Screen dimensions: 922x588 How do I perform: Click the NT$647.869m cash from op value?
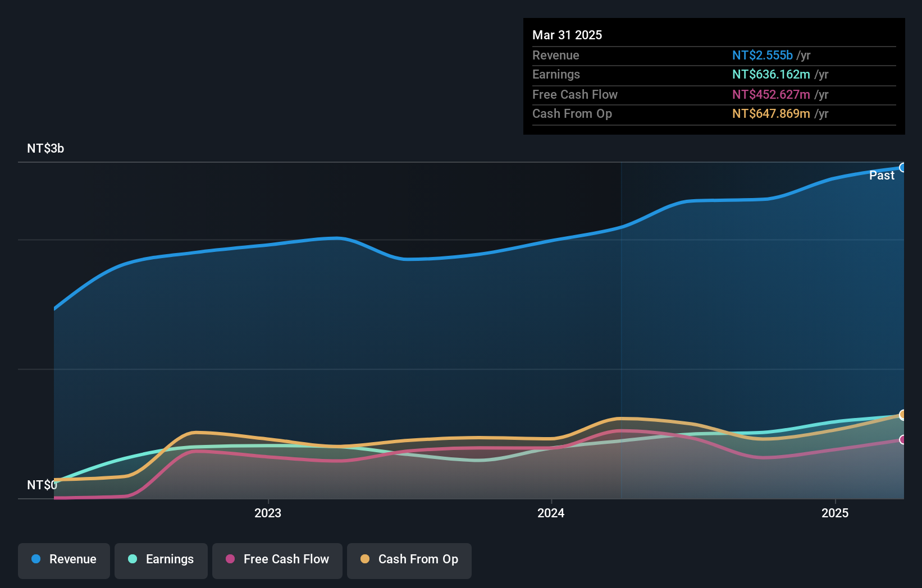(771, 114)
